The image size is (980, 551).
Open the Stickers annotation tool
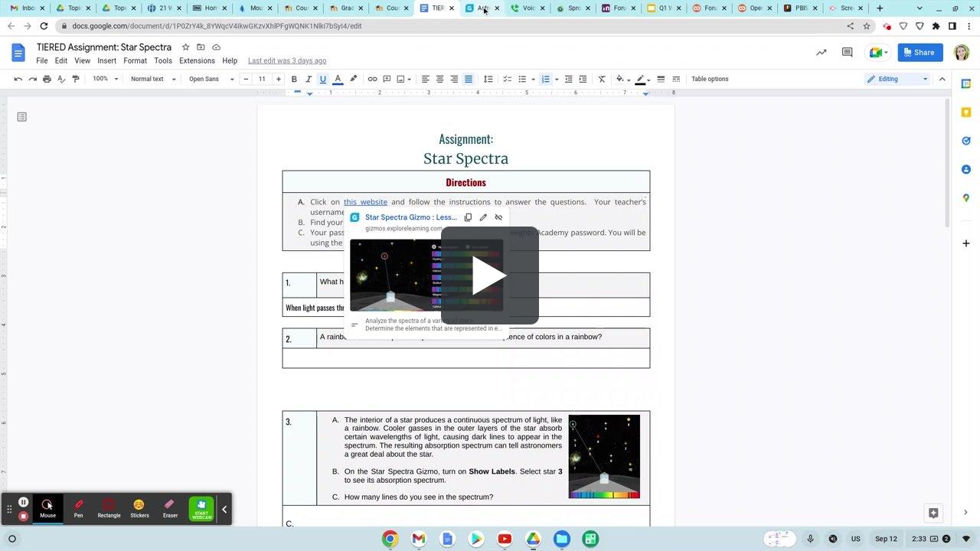click(139, 505)
